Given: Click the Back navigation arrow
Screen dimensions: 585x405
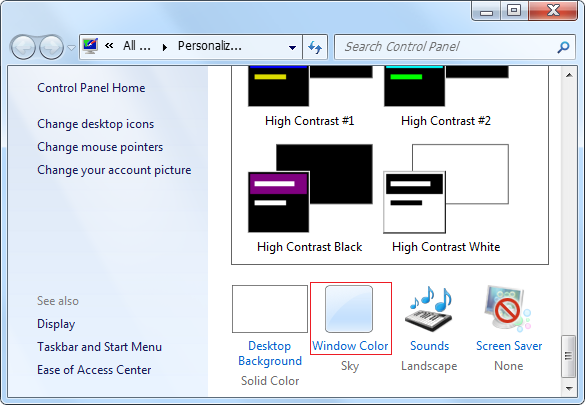Looking at the screenshot, I should pyautogui.click(x=23, y=47).
